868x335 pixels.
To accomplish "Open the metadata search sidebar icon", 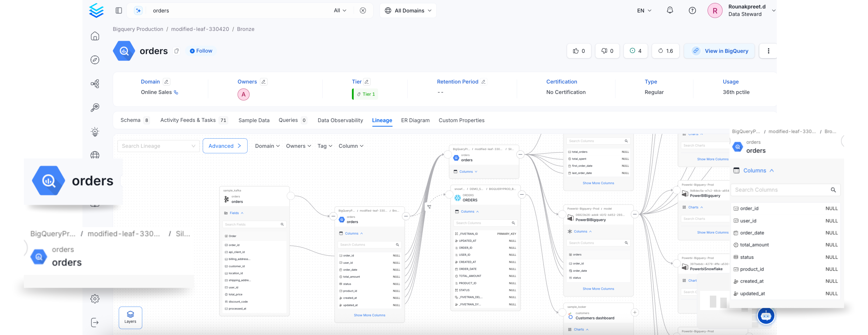I will (x=95, y=108).
